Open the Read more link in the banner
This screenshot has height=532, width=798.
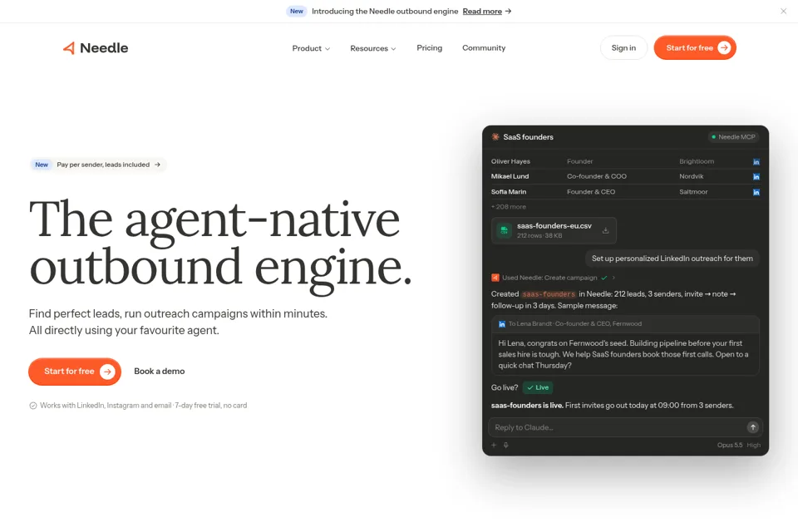click(486, 11)
